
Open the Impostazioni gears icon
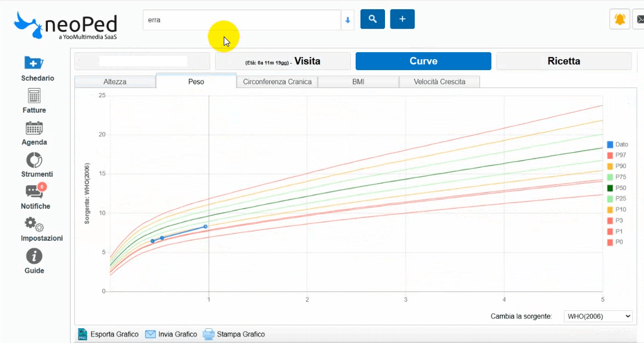[34, 224]
